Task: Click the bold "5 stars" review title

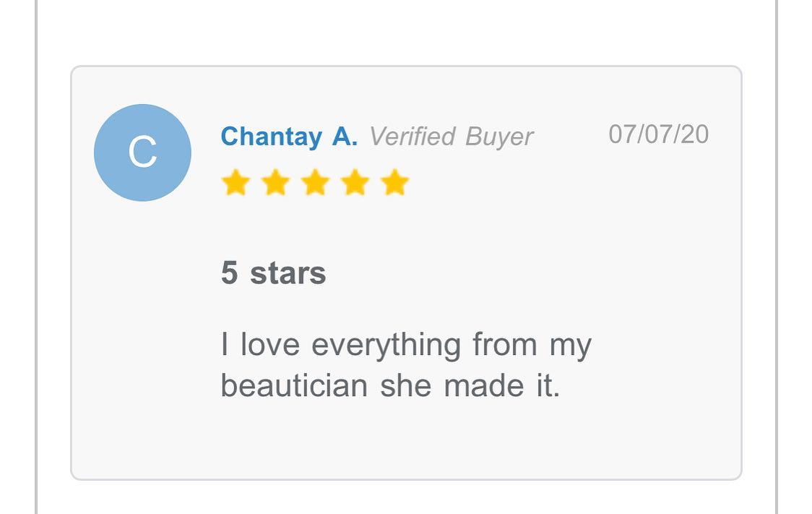Action: click(273, 273)
